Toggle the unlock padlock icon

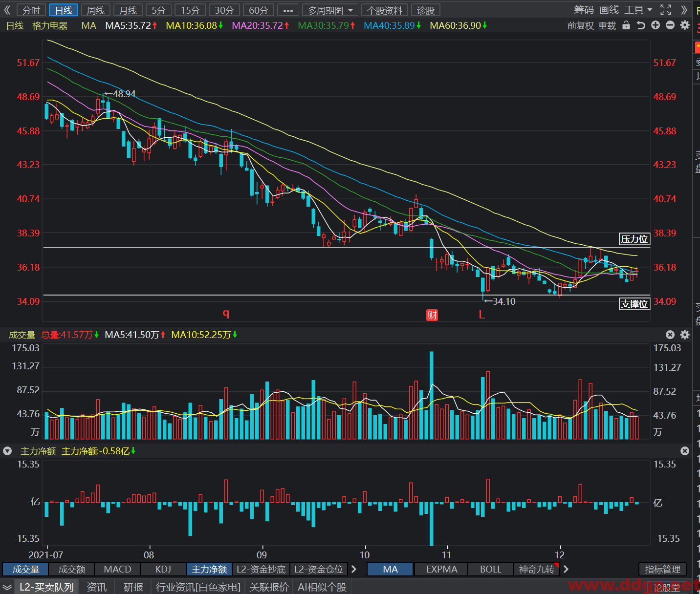(626, 25)
